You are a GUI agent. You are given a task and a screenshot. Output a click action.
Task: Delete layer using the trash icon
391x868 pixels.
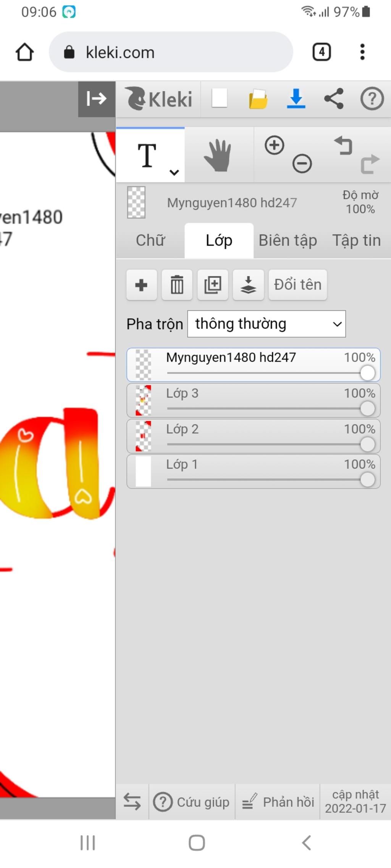pyautogui.click(x=177, y=285)
